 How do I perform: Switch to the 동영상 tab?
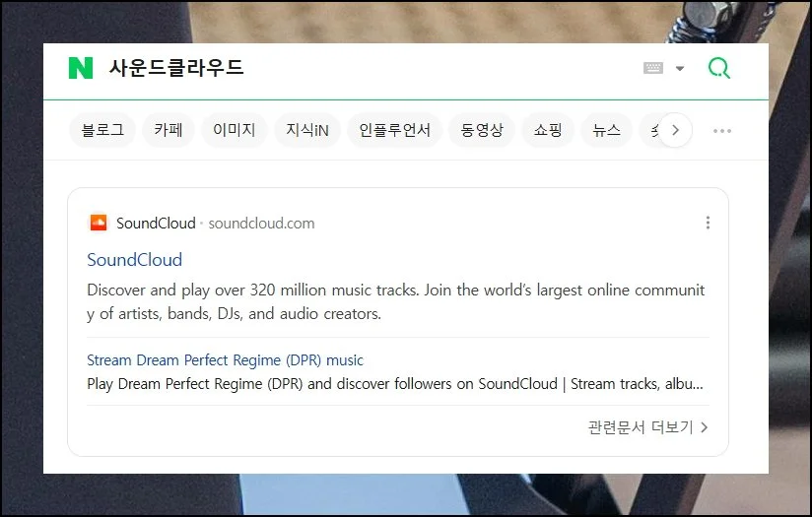tap(482, 130)
